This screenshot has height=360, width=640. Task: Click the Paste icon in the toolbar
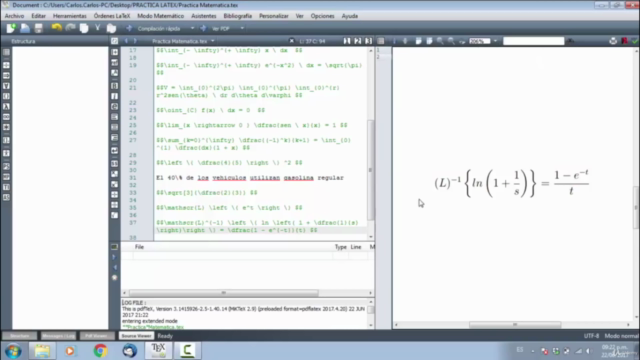click(x=111, y=28)
